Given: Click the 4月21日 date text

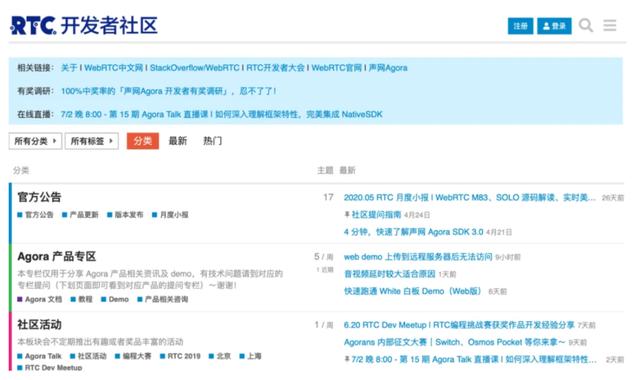Looking at the screenshot, I should [x=499, y=232].
